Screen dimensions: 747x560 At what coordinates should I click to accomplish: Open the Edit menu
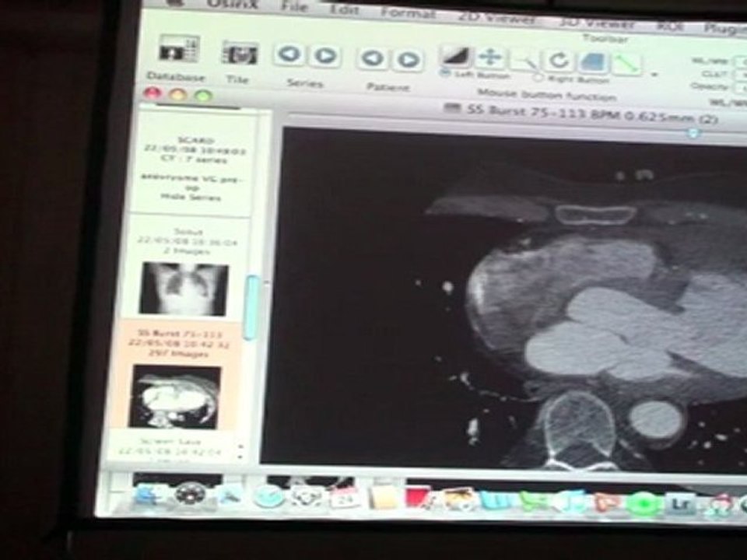[344, 9]
